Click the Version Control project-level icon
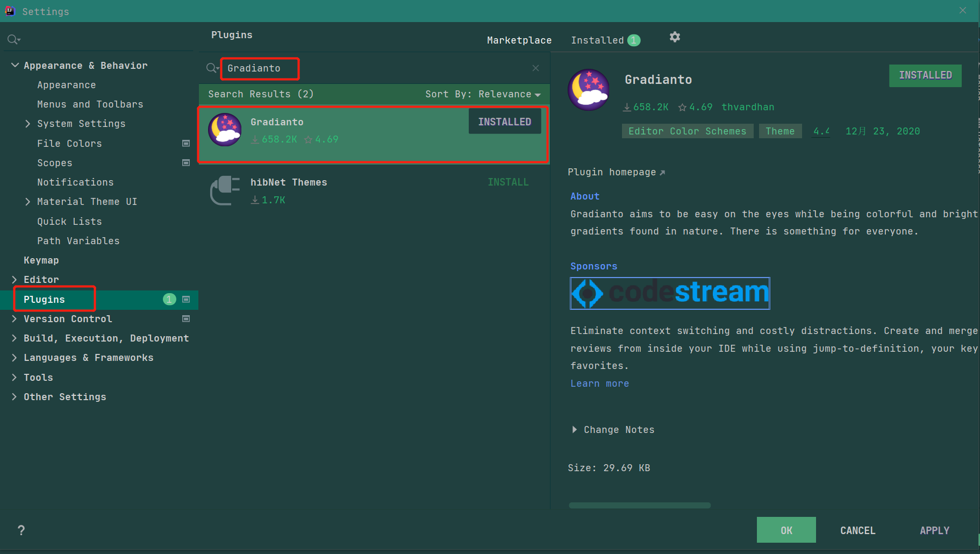 pyautogui.click(x=186, y=318)
